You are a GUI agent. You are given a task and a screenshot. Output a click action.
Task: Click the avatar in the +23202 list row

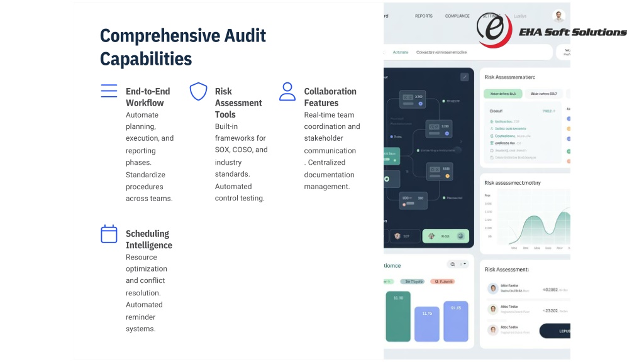pyautogui.click(x=493, y=309)
